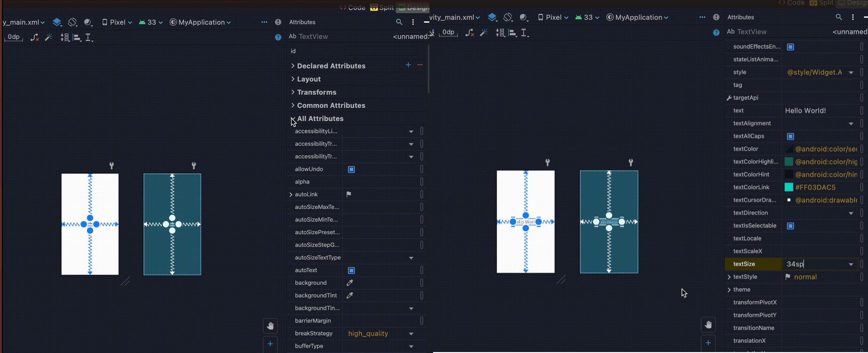Screen dimensions: 868x353
Task: Infer constraints magic wand in left editor
Action: (x=48, y=37)
